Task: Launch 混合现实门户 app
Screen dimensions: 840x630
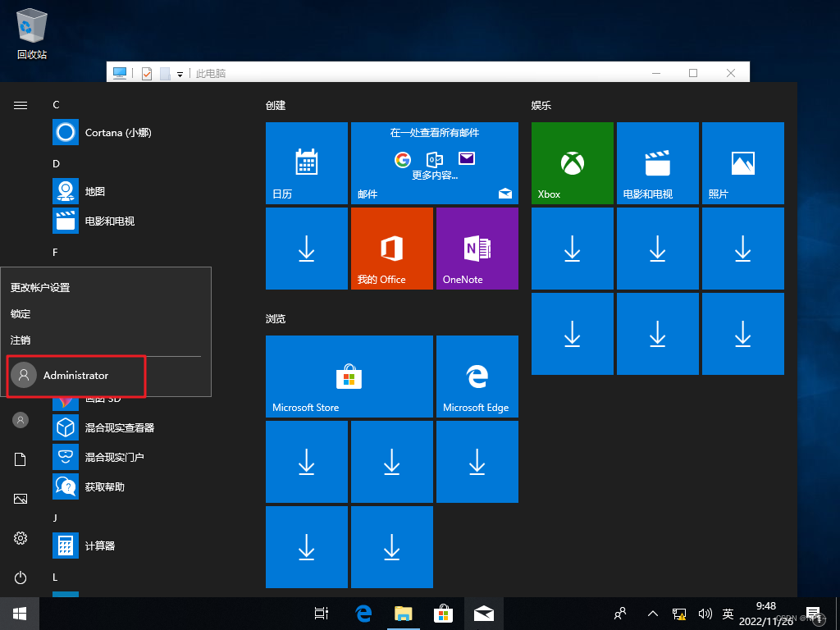Action: tap(98, 457)
